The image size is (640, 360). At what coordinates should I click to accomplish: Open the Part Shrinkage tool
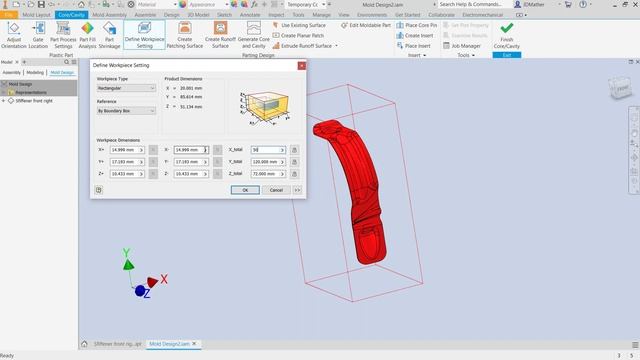(109, 35)
